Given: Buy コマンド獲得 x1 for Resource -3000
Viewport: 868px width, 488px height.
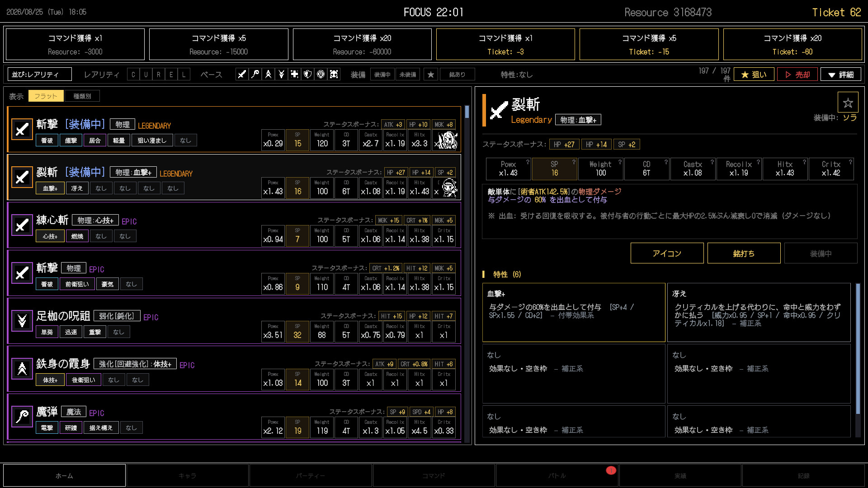Looking at the screenshot, I should click(x=75, y=44).
